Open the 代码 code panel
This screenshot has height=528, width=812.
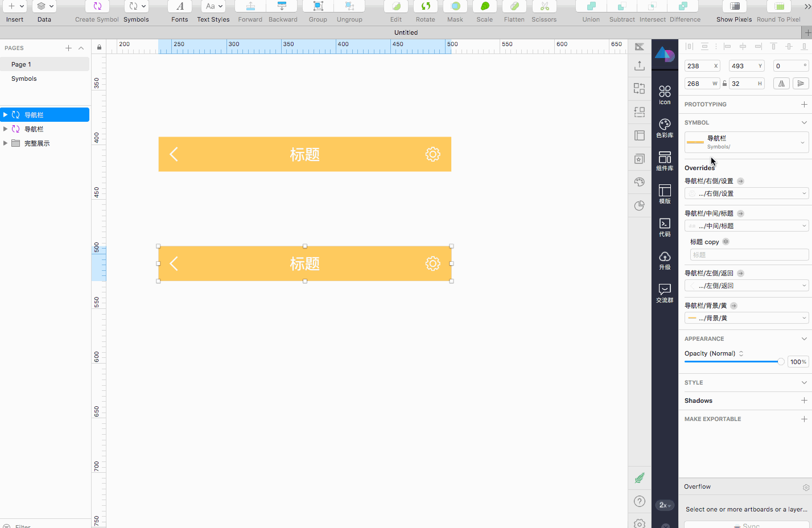click(665, 227)
